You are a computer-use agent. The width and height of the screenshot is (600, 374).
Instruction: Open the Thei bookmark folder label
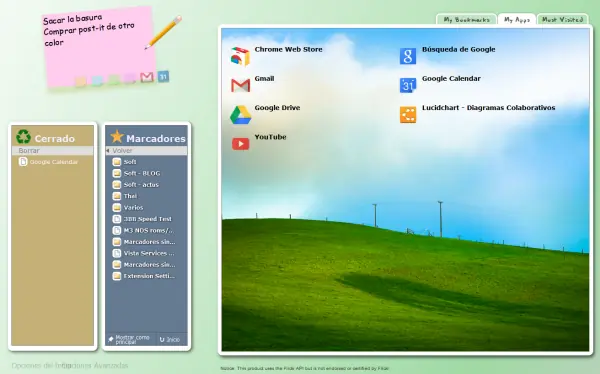coord(130,196)
